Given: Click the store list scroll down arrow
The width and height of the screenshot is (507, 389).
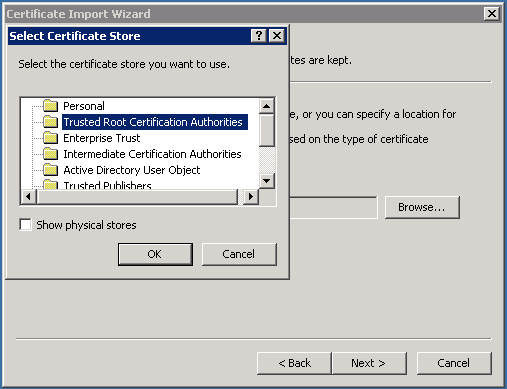Looking at the screenshot, I should coord(266,181).
